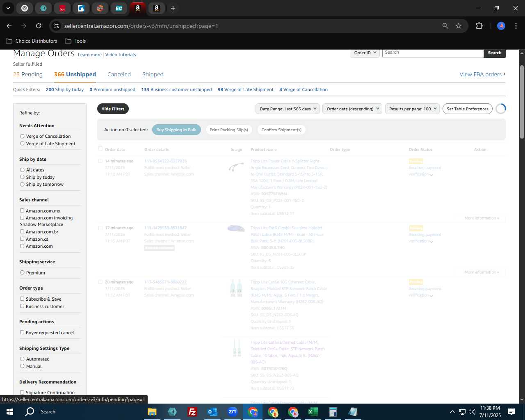
Task: Expand status details for order 111-1479959-8521847
Action: 431,242
